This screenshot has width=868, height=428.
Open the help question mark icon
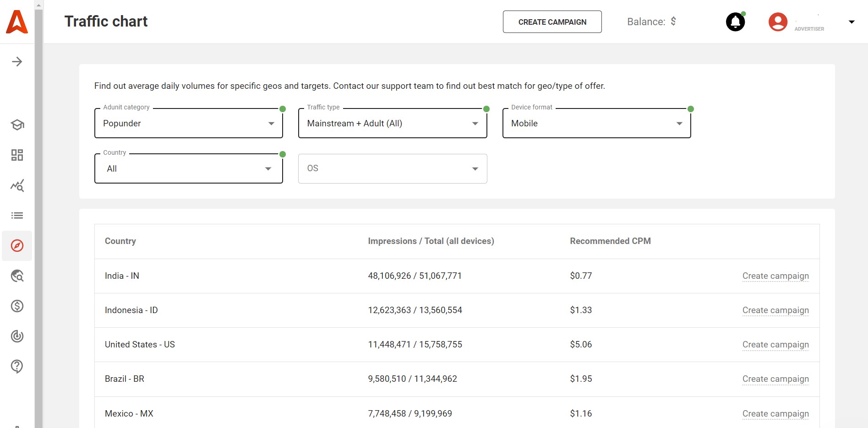[x=17, y=366]
